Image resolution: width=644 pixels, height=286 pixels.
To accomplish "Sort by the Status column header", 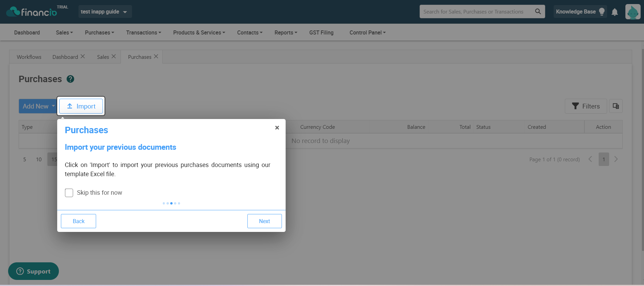I will [x=483, y=127].
